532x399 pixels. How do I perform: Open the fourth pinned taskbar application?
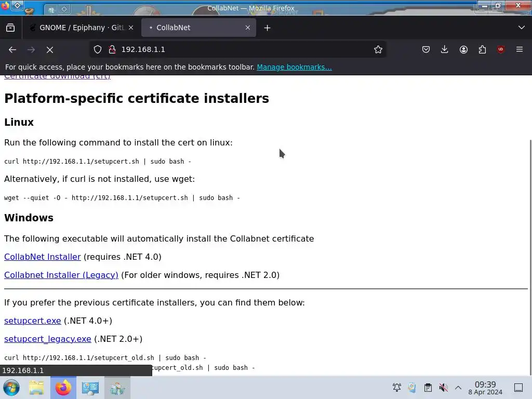pyautogui.click(x=117, y=388)
